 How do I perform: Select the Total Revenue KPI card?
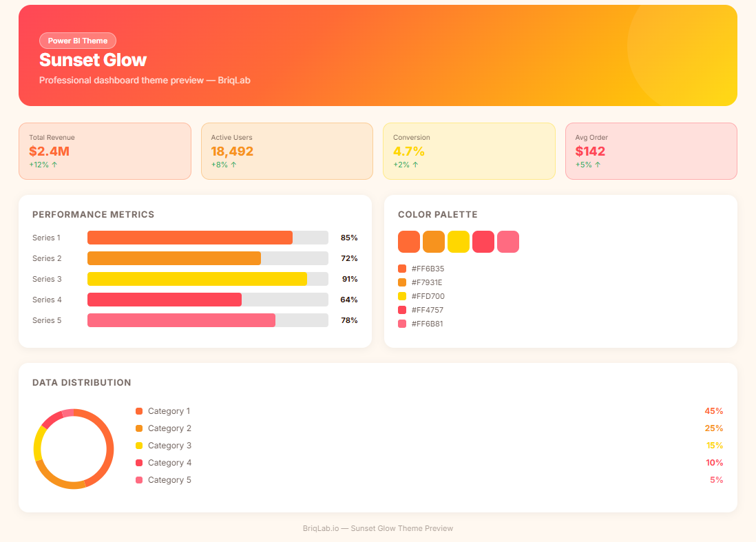coord(105,151)
